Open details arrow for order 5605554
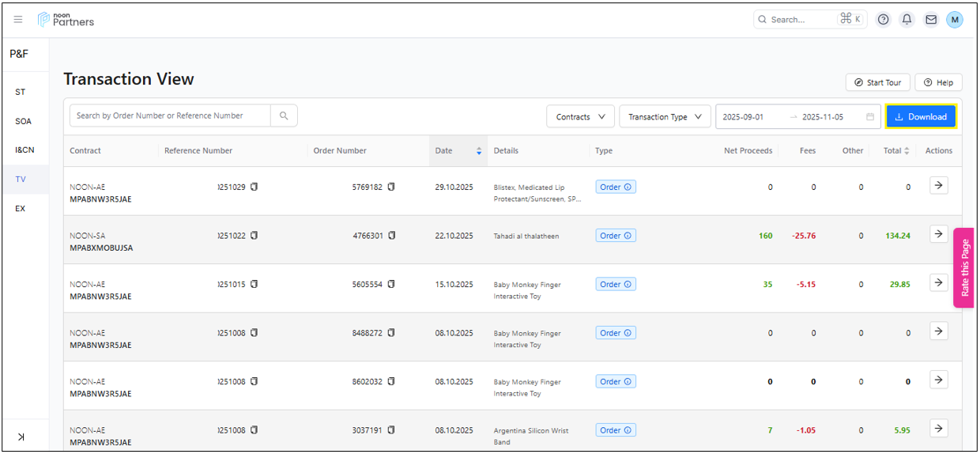The height and width of the screenshot is (454, 980). click(938, 282)
